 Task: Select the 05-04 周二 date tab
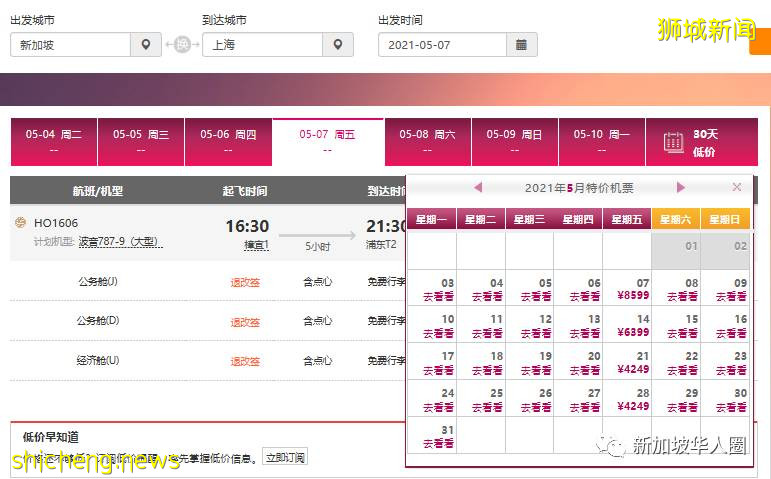[54, 141]
